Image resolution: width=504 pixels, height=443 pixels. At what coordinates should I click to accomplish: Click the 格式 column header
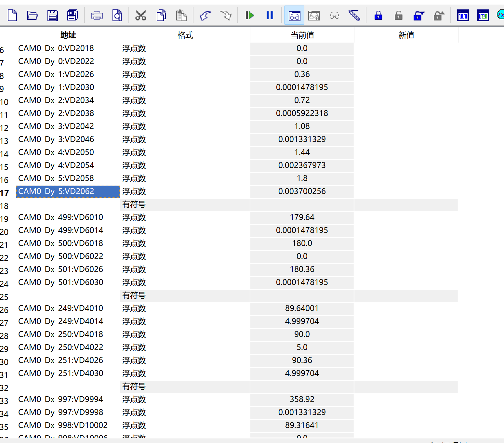coord(185,35)
